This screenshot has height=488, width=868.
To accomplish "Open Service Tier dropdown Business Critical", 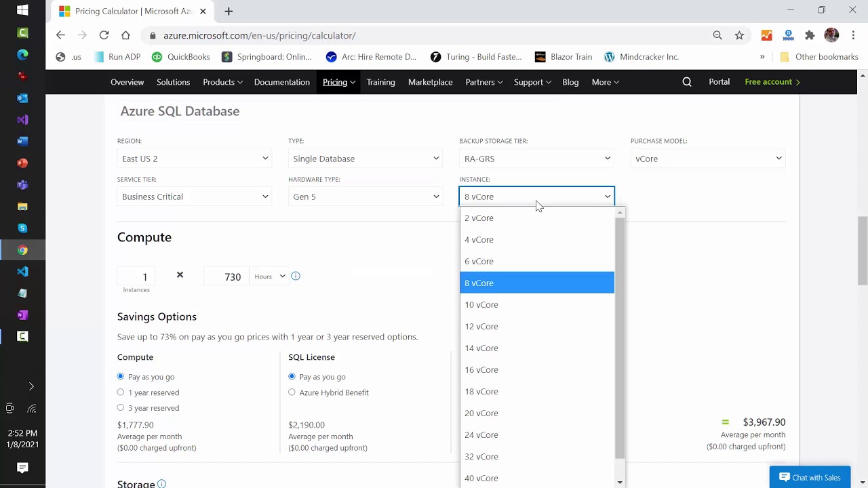I will (195, 197).
